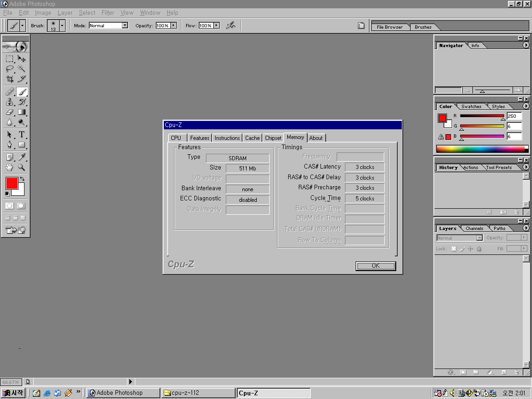Select the History Brush tool

click(21, 102)
